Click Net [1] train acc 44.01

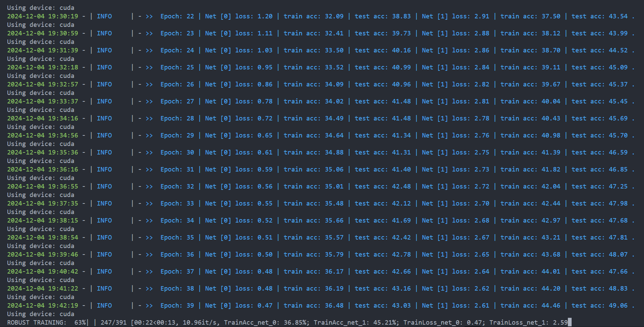pyautogui.click(x=551, y=272)
